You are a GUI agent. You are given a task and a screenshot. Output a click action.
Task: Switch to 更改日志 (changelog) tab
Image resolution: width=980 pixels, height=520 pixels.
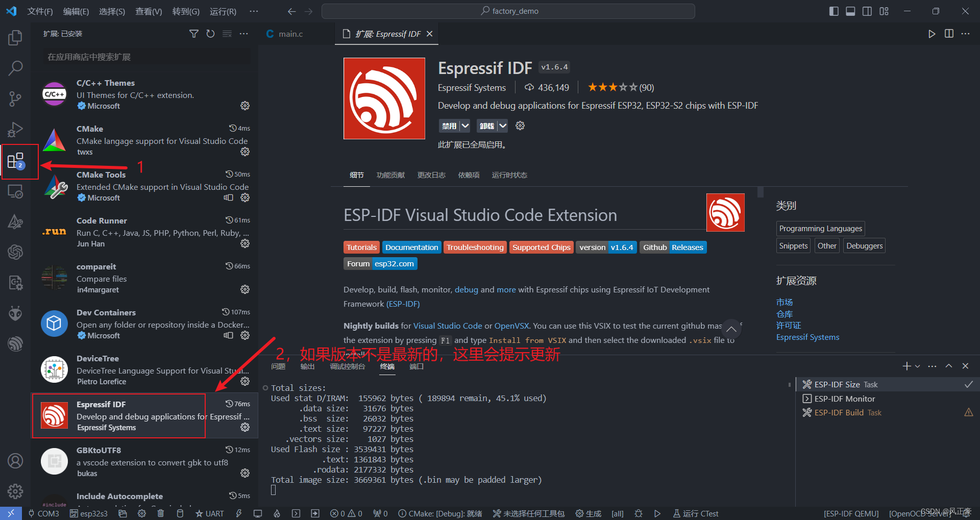click(431, 175)
